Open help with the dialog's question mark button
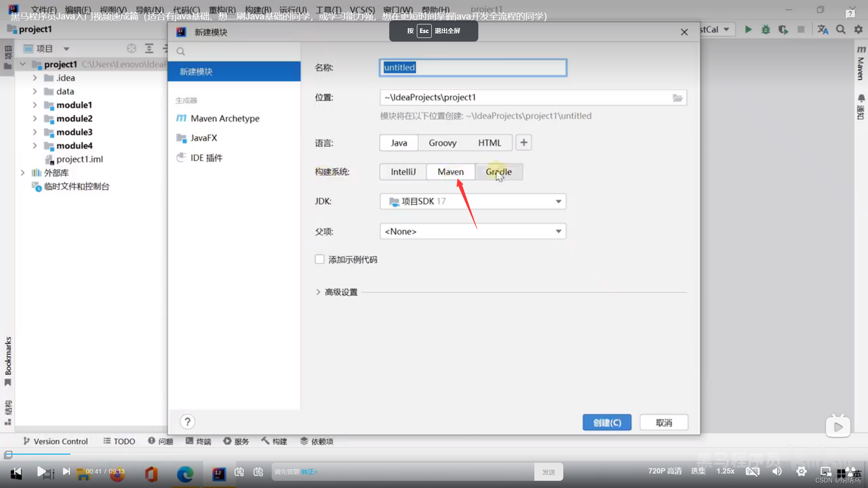The height and width of the screenshot is (488, 868). [x=187, y=422]
